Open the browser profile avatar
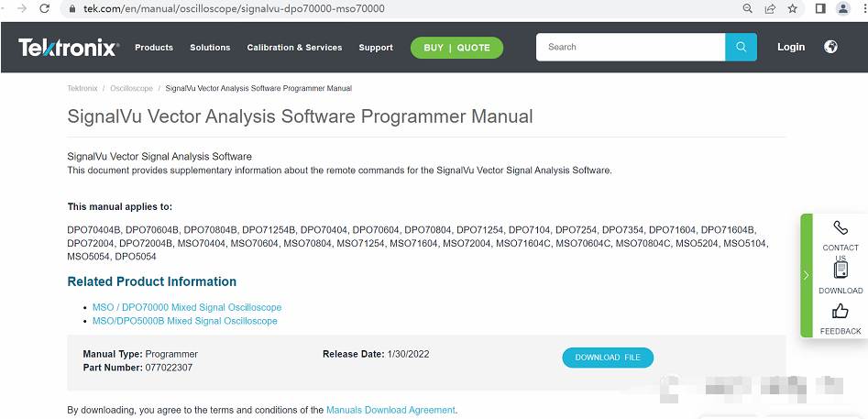Image resolution: width=868 pixels, height=419 pixels. 843,8
